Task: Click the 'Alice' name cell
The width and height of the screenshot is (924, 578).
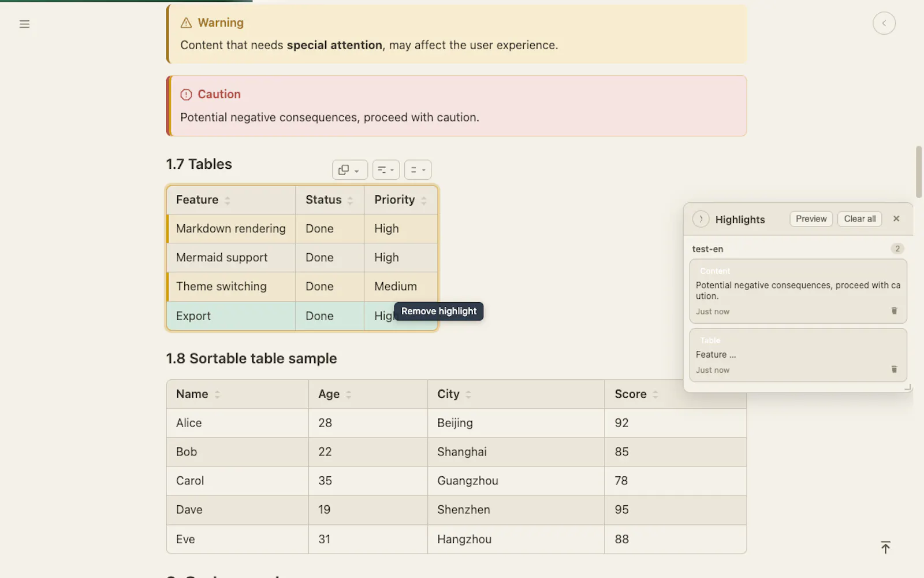Action: [237, 423]
